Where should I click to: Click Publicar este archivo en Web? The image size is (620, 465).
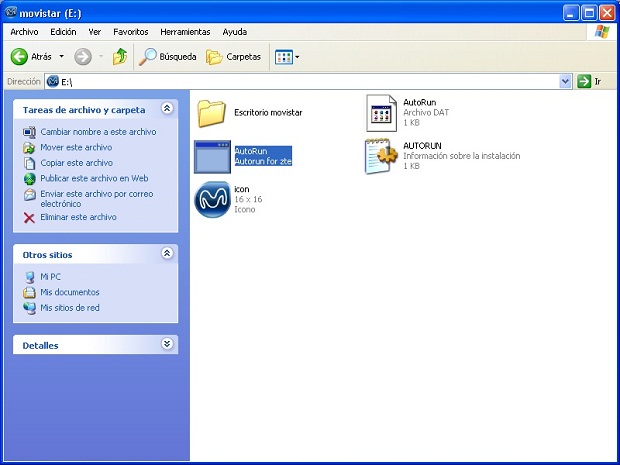(x=94, y=178)
